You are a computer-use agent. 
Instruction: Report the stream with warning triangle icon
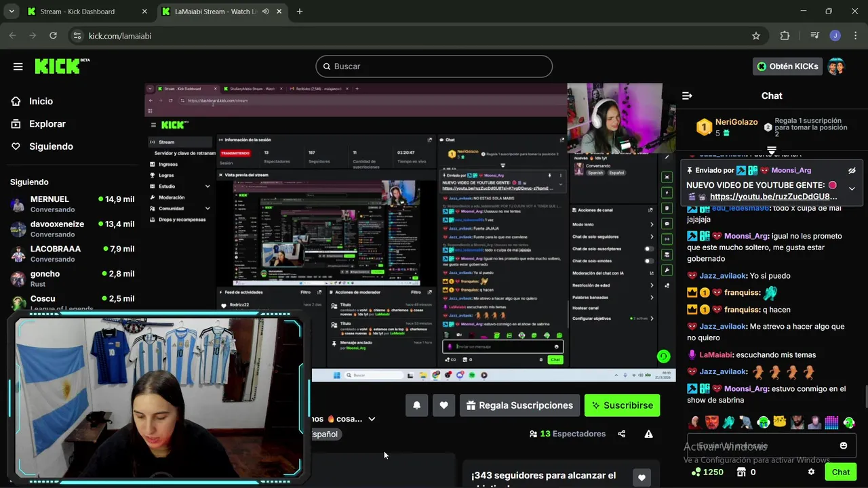(x=649, y=434)
